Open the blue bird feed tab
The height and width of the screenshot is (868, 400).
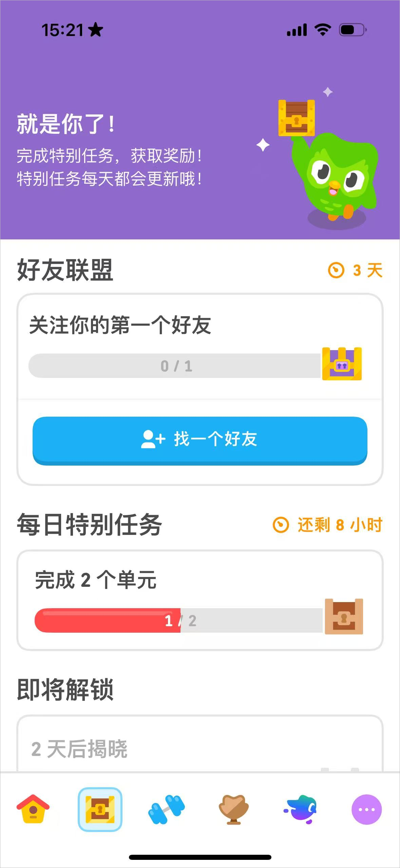click(x=301, y=809)
